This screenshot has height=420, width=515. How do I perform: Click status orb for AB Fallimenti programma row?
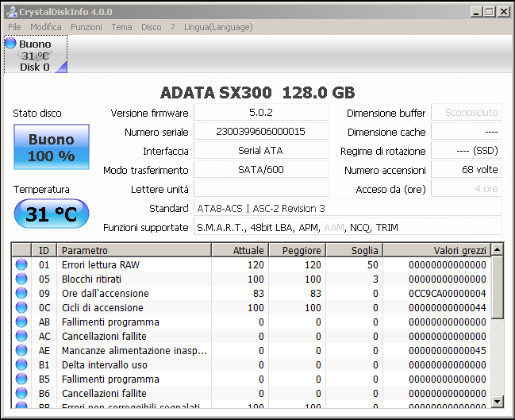point(21,322)
